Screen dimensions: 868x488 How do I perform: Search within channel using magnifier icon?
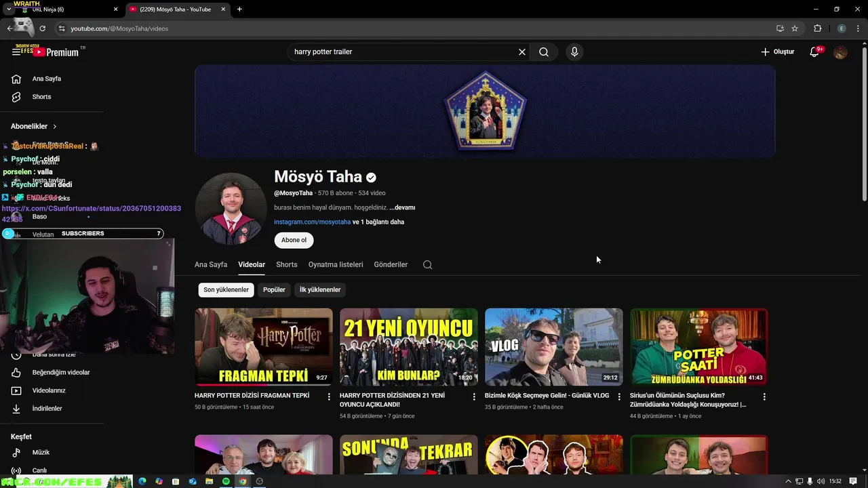(x=427, y=265)
